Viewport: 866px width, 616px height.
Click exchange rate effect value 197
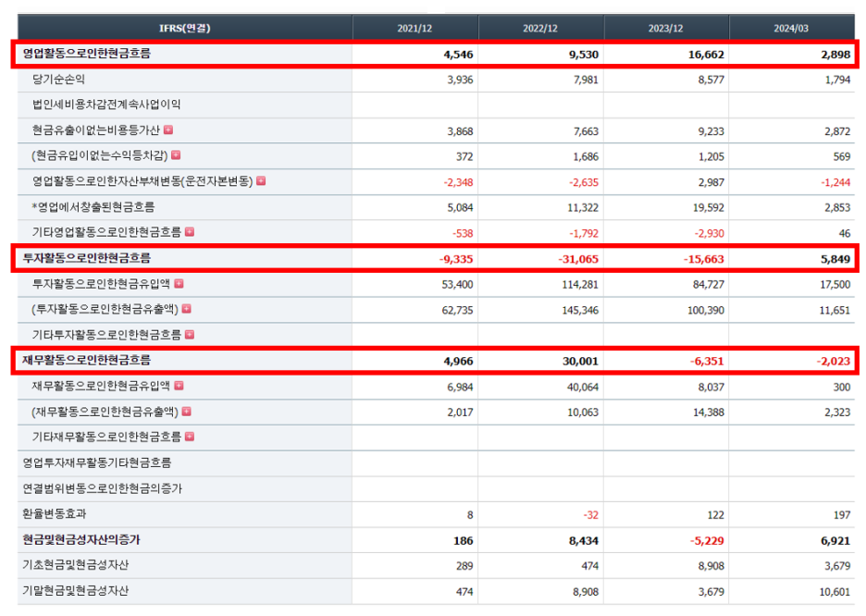coord(842,515)
